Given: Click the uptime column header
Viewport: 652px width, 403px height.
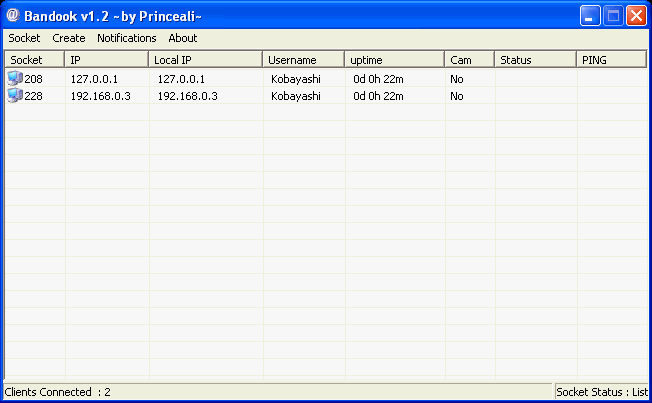Looking at the screenshot, I should (x=394, y=60).
